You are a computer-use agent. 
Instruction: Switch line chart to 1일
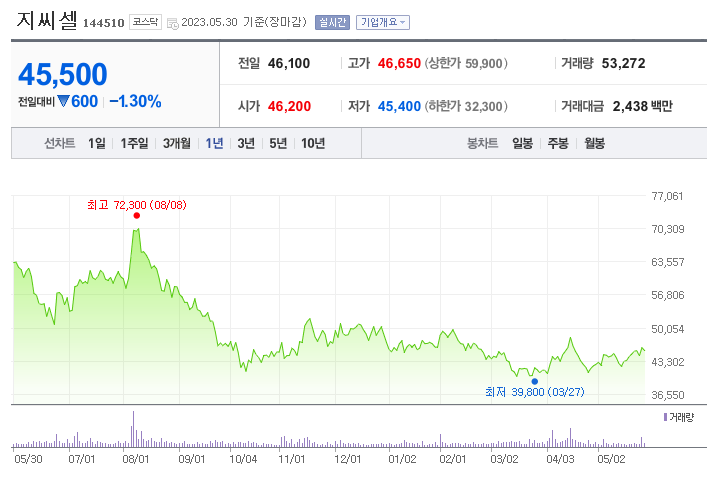pos(96,143)
